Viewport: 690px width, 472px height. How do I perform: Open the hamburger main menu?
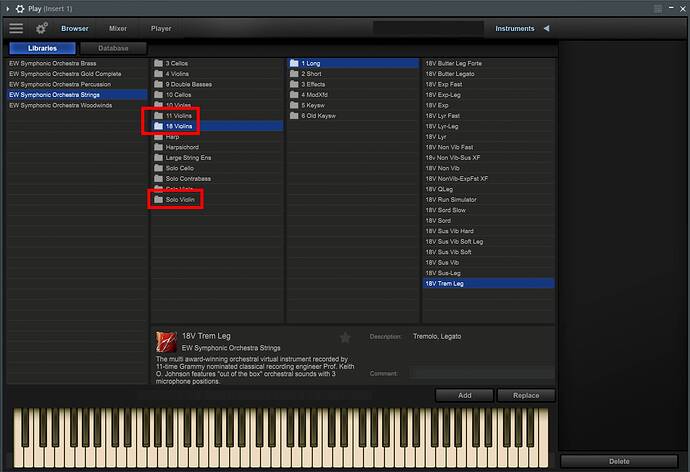16,28
